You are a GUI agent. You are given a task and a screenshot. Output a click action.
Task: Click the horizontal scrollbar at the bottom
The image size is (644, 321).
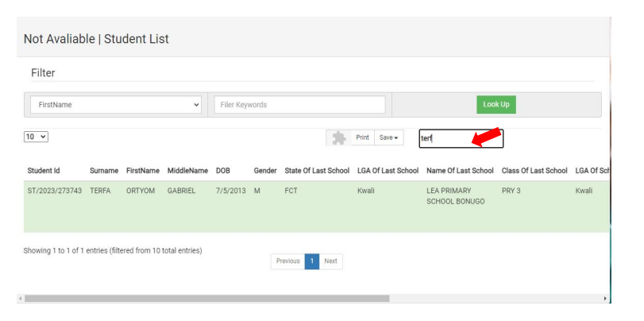click(206, 299)
